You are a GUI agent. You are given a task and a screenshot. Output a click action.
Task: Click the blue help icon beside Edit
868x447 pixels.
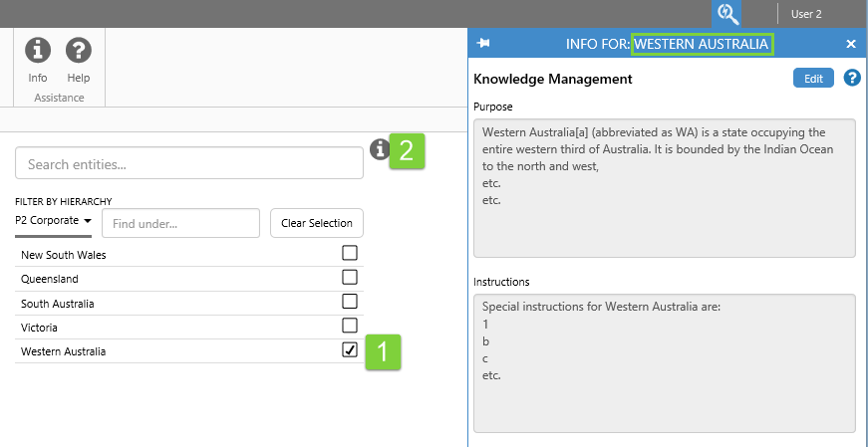(852, 78)
